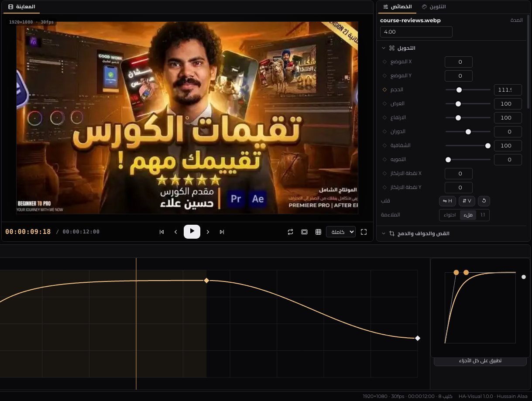This screenshot has width=532, height=401.
Task: Adjust the الشفافية opacity slider
Action: tap(468, 146)
